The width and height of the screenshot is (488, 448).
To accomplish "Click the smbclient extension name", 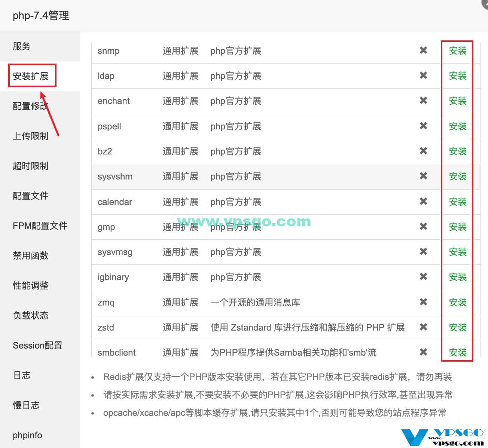I will 116,353.
